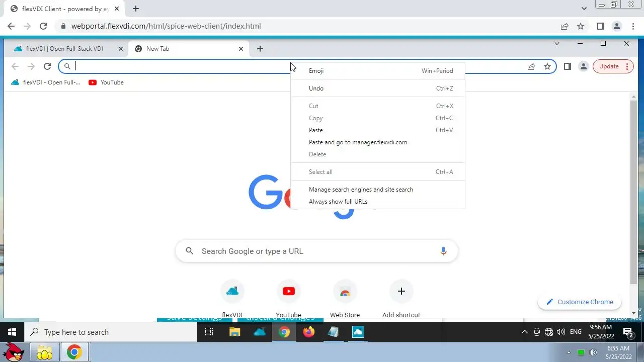This screenshot has height=362, width=644.
Task: Toggle Always show full URLs
Action: click(x=378, y=202)
